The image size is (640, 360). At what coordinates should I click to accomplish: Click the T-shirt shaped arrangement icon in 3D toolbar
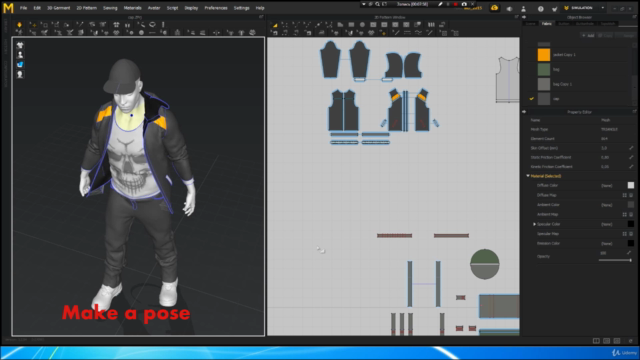pyautogui.click(x=116, y=24)
